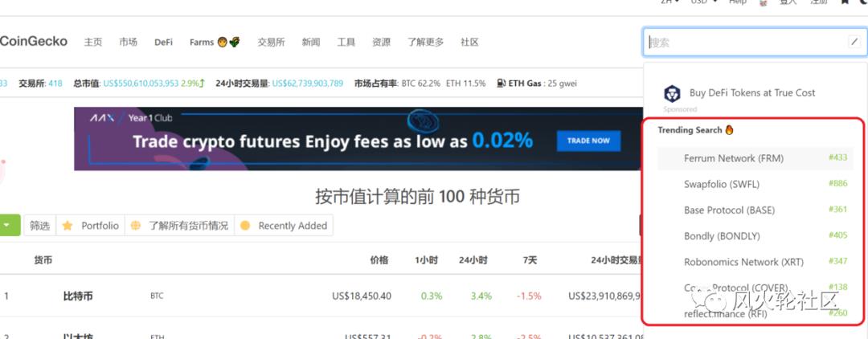Click 了解所有货币情况 button
Image resolution: width=868 pixels, height=339 pixels.
179,226
